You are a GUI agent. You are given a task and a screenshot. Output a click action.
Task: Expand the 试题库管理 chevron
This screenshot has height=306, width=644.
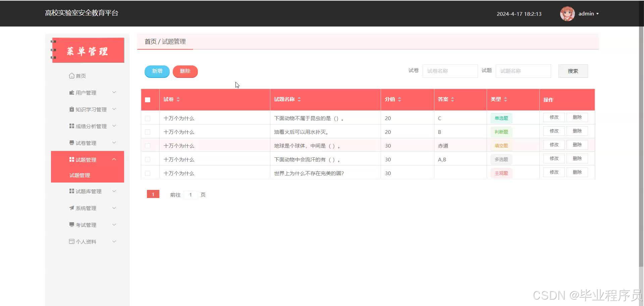pyautogui.click(x=114, y=191)
